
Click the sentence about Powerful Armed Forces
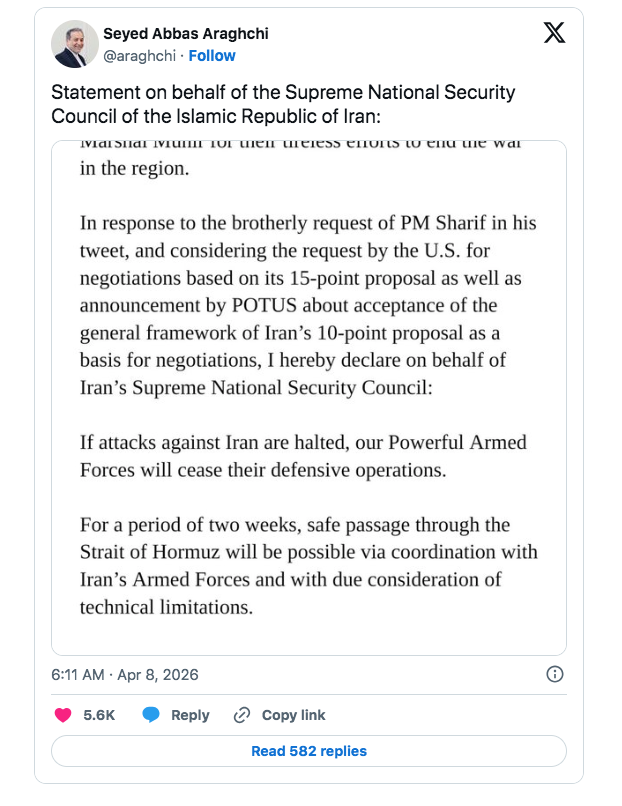coord(303,455)
